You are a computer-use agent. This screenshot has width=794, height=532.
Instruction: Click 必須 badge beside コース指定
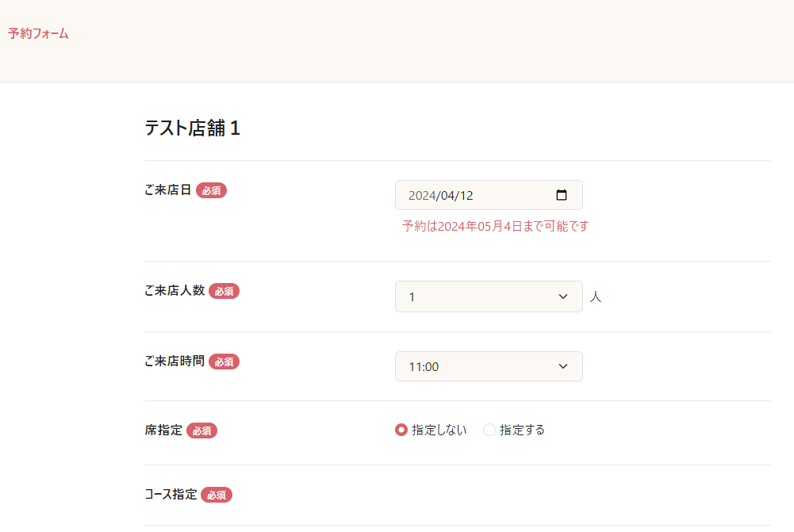click(x=216, y=495)
